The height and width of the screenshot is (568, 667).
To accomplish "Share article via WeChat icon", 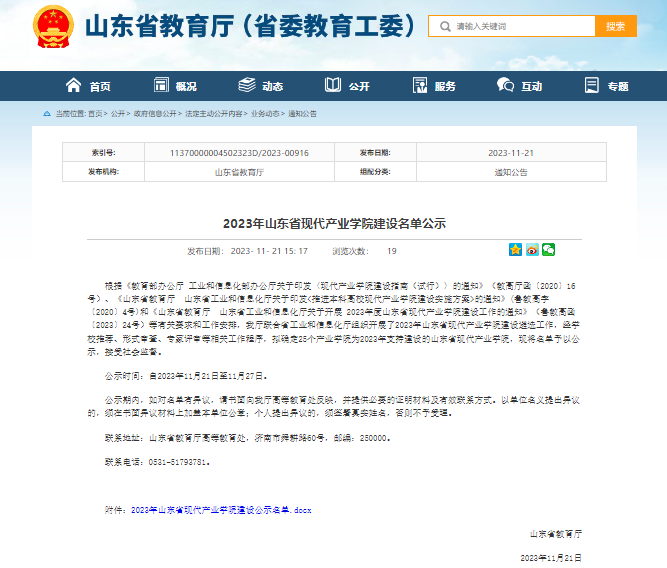I will click(548, 250).
